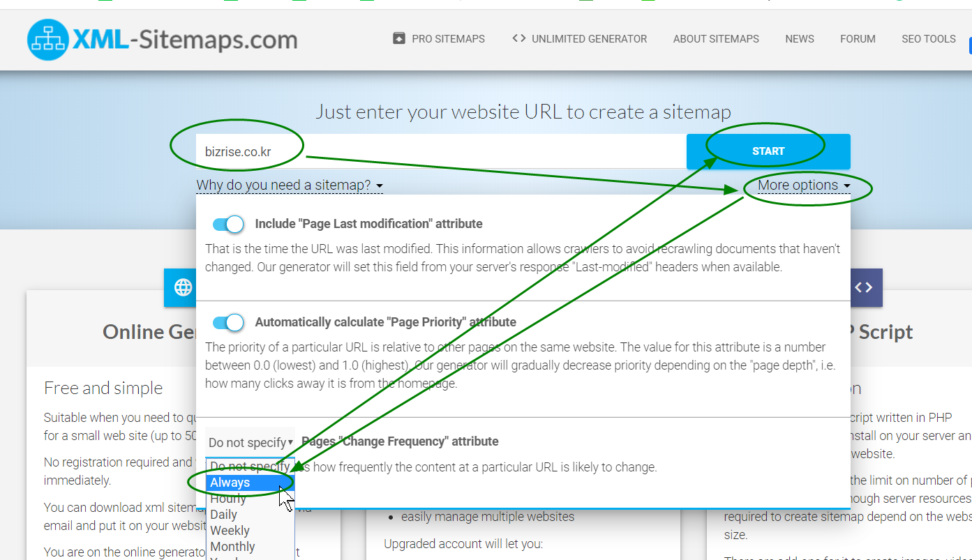Click the START button
Image resolution: width=972 pixels, height=560 pixels.
point(768,151)
